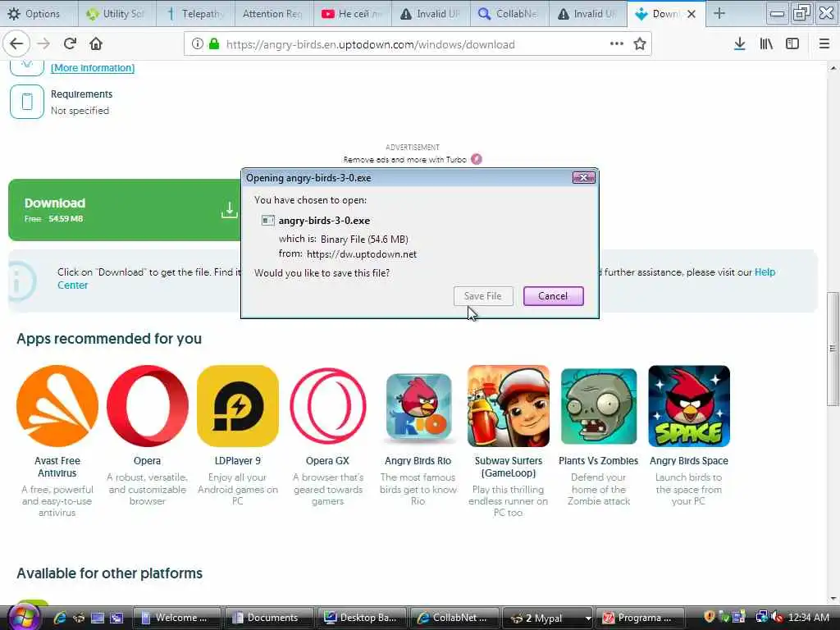Screen dimensions: 840x630
Task: Open the Angry Birds Rio icon
Action: 418,406
